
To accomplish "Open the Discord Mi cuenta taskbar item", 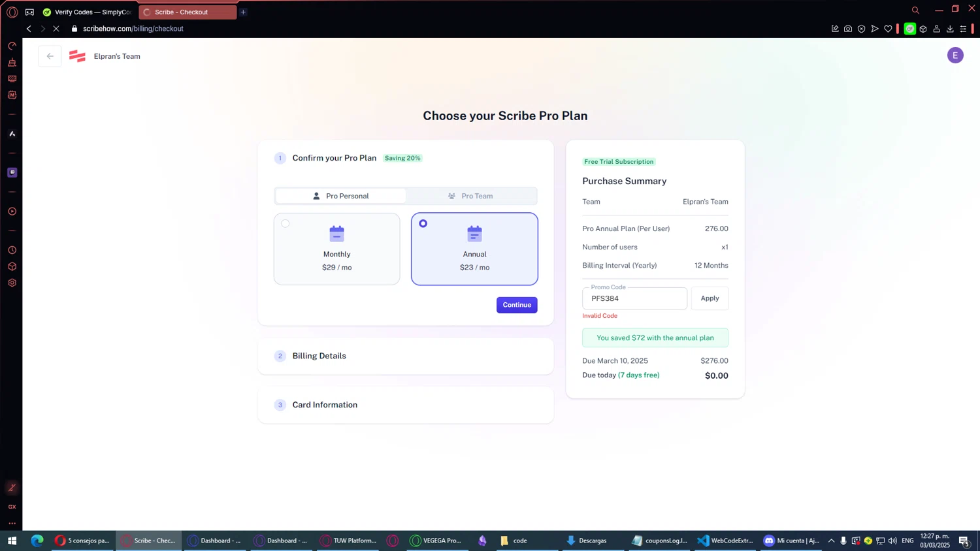I will [x=791, y=541].
